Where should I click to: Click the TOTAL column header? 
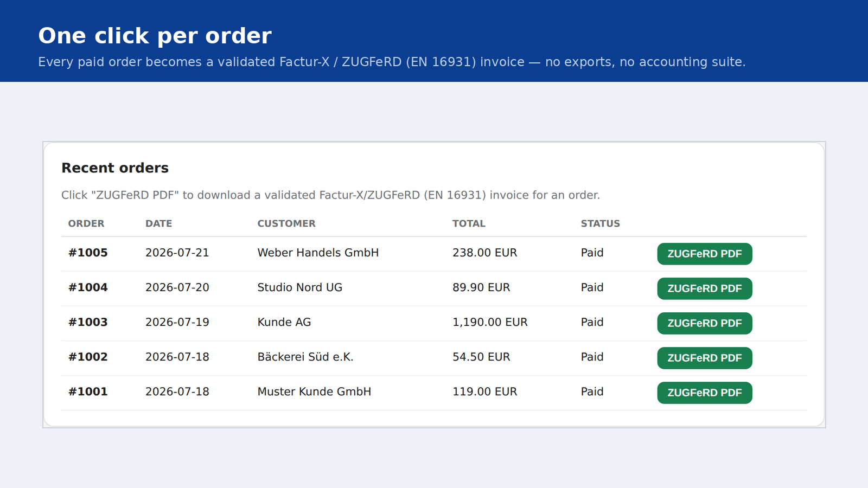coord(469,223)
